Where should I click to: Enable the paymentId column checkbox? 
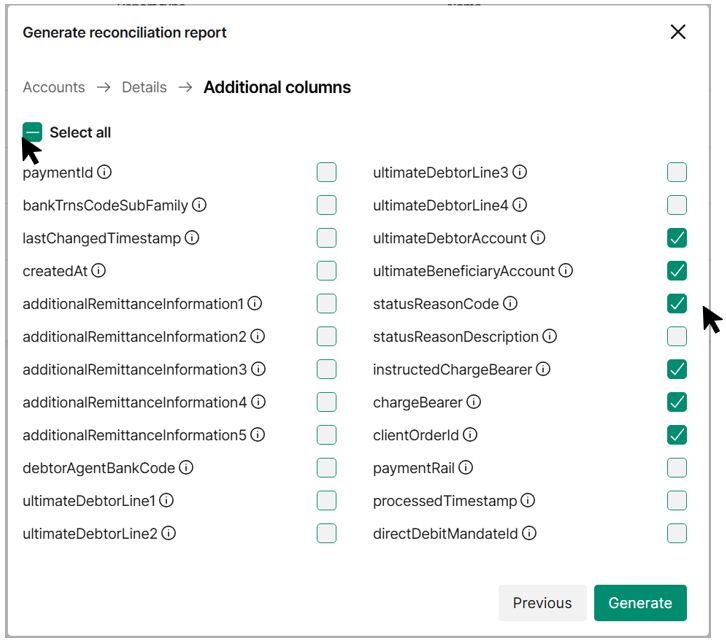pos(326,172)
